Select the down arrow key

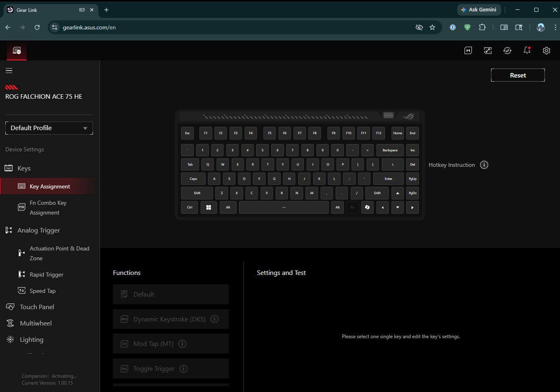point(398,207)
